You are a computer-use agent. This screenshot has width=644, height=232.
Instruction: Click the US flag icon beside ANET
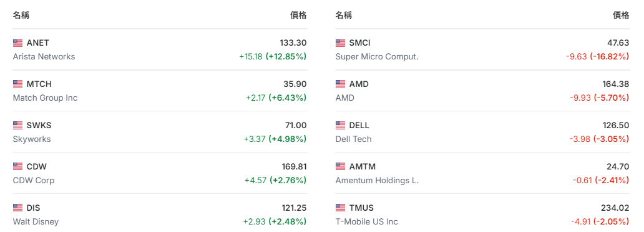point(17,43)
